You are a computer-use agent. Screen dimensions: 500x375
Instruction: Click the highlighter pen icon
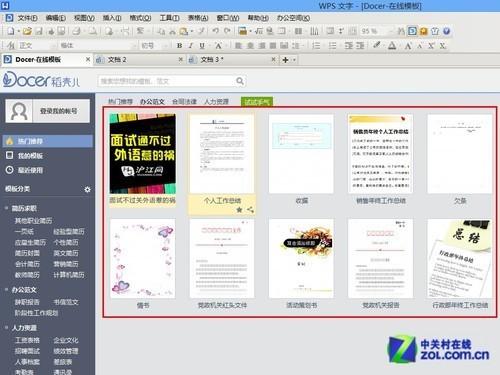377,45
